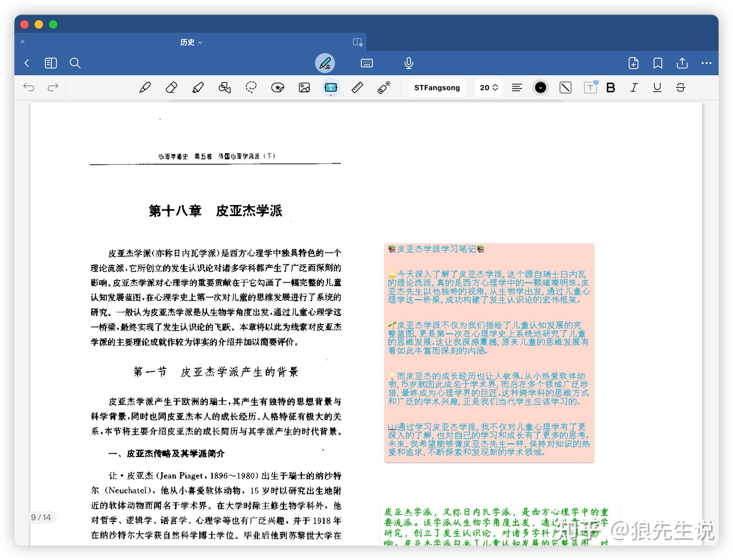
Task: Open text box style presets
Action: click(590, 87)
